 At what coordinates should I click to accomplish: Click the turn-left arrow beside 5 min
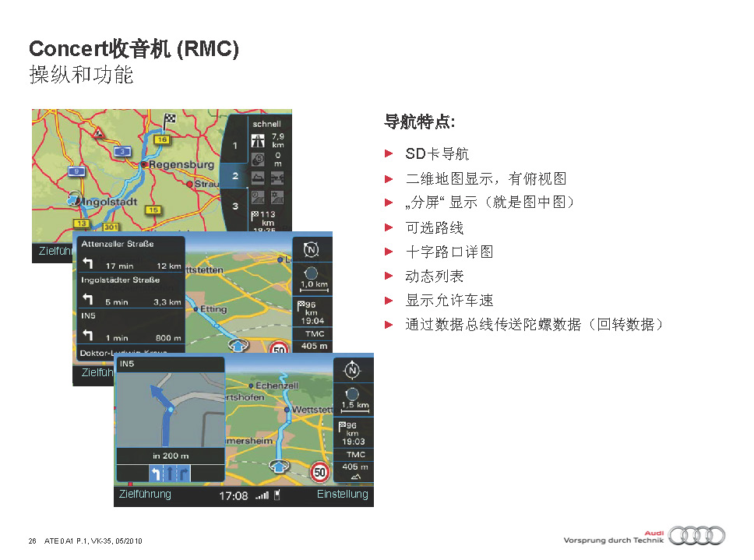87,299
